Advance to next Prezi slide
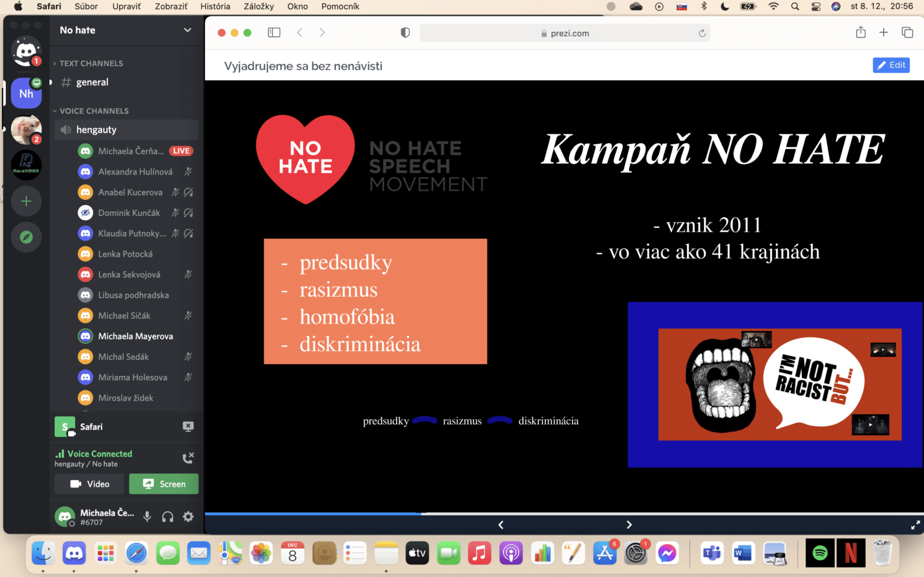This screenshot has width=924, height=577. point(629,525)
